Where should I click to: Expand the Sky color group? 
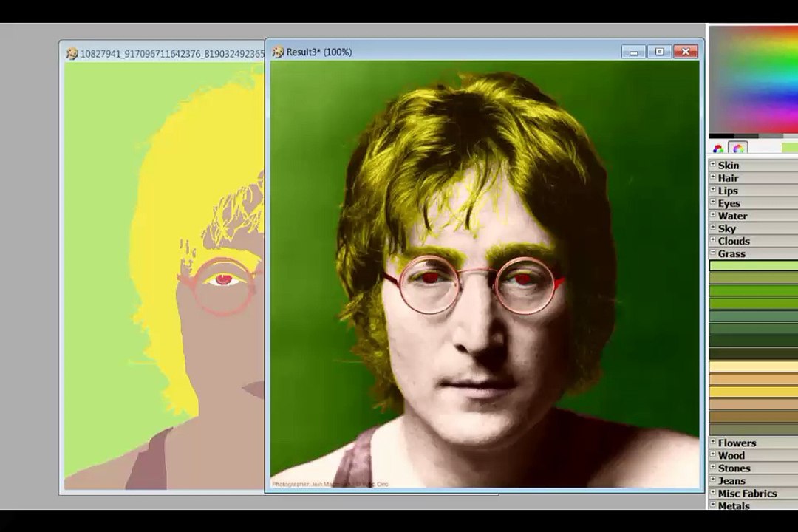[713, 228]
